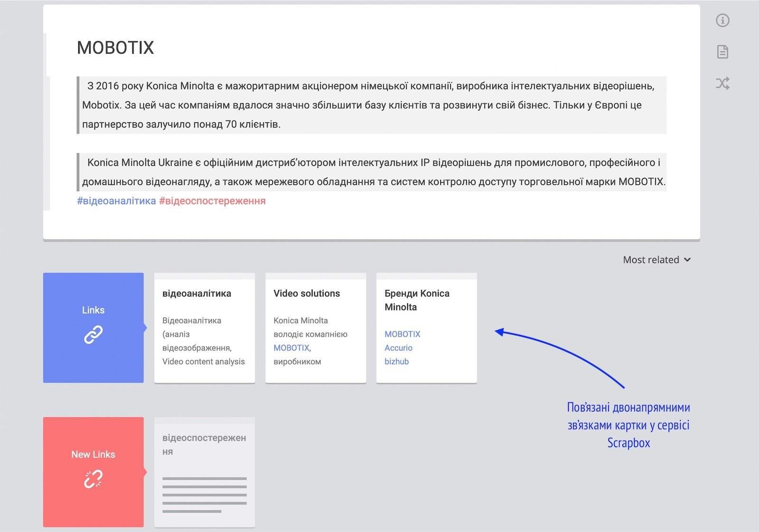Click the chain icon in Links tile
This screenshot has width=759, height=532.
point(93,334)
